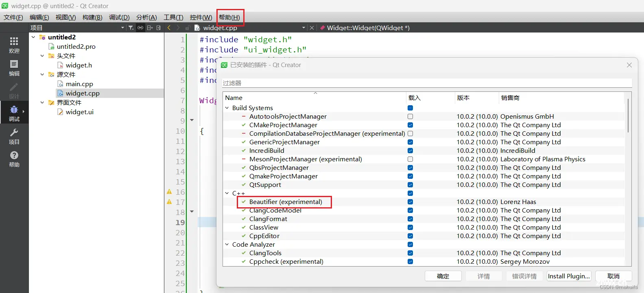Image resolution: width=644 pixels, height=293 pixels.
Task: Toggle synchronize with editor link icon
Action: coord(140,28)
